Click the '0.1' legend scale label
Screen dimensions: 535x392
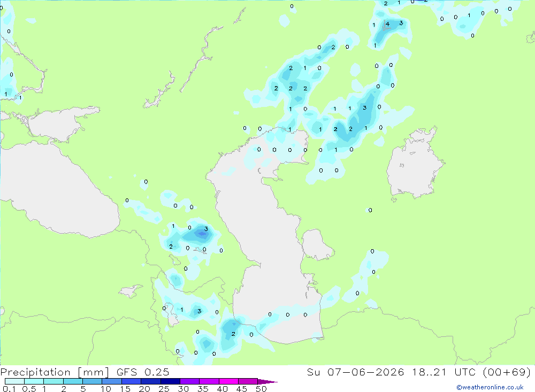point(9,389)
